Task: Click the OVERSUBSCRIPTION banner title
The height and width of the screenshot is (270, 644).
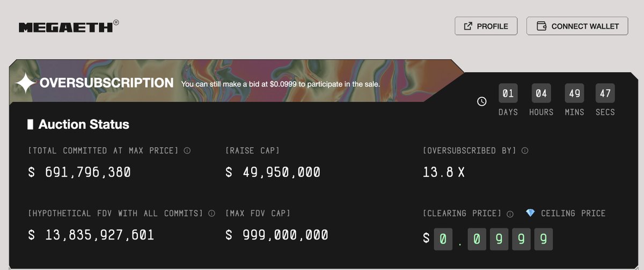Action: tap(106, 83)
